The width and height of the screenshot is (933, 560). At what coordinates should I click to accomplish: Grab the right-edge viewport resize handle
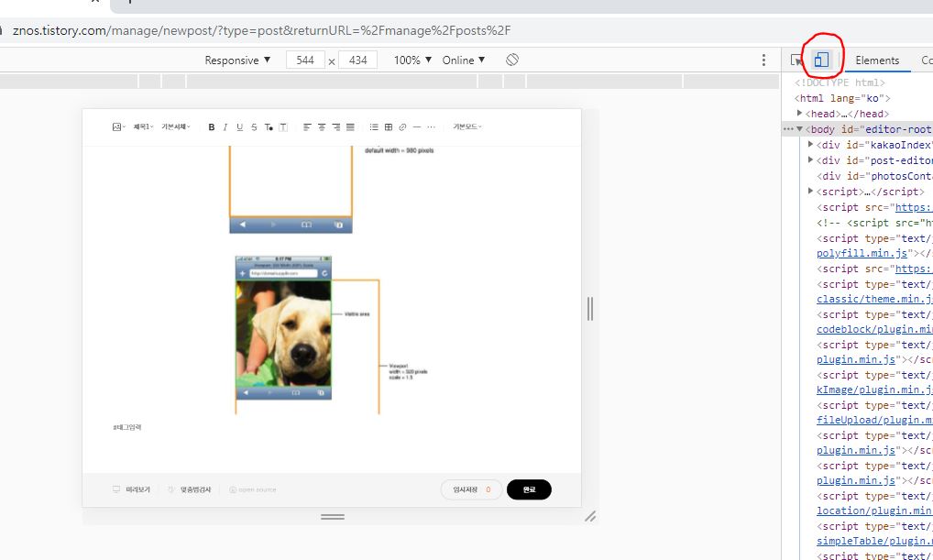[589, 309]
